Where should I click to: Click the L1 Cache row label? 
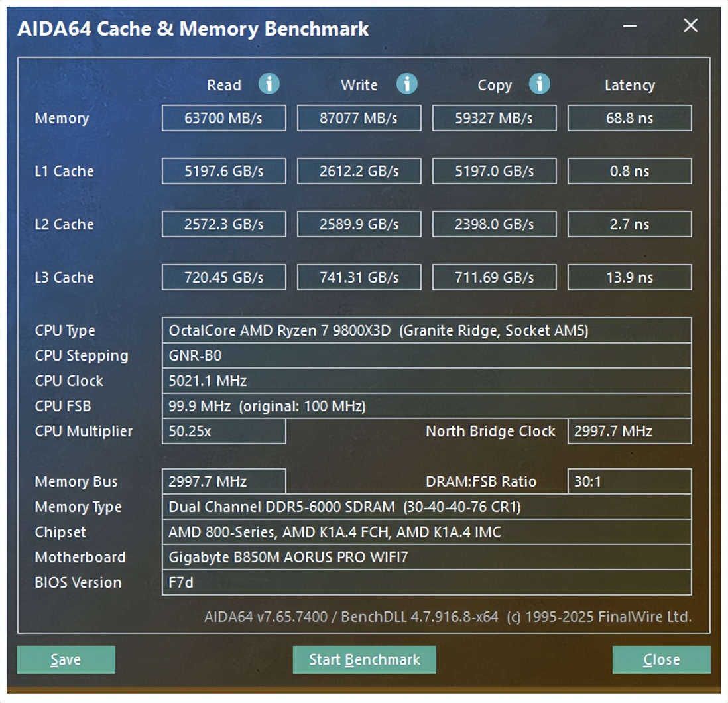pos(64,171)
